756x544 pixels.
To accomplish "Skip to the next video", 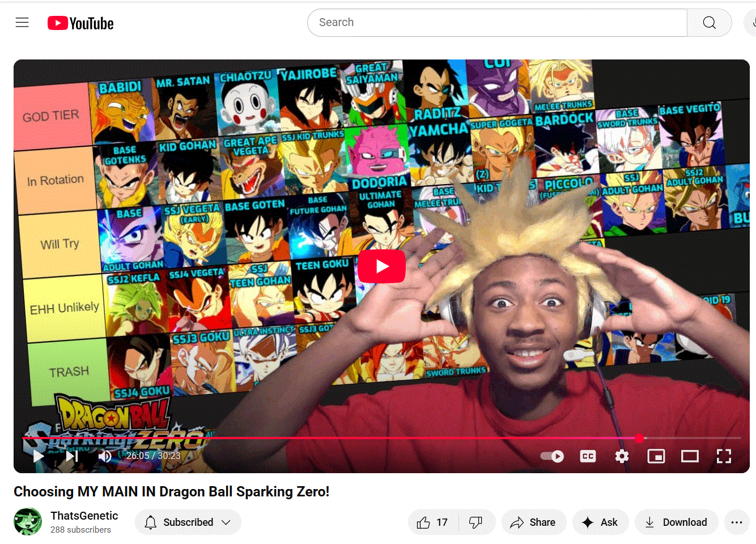I will tap(72, 456).
